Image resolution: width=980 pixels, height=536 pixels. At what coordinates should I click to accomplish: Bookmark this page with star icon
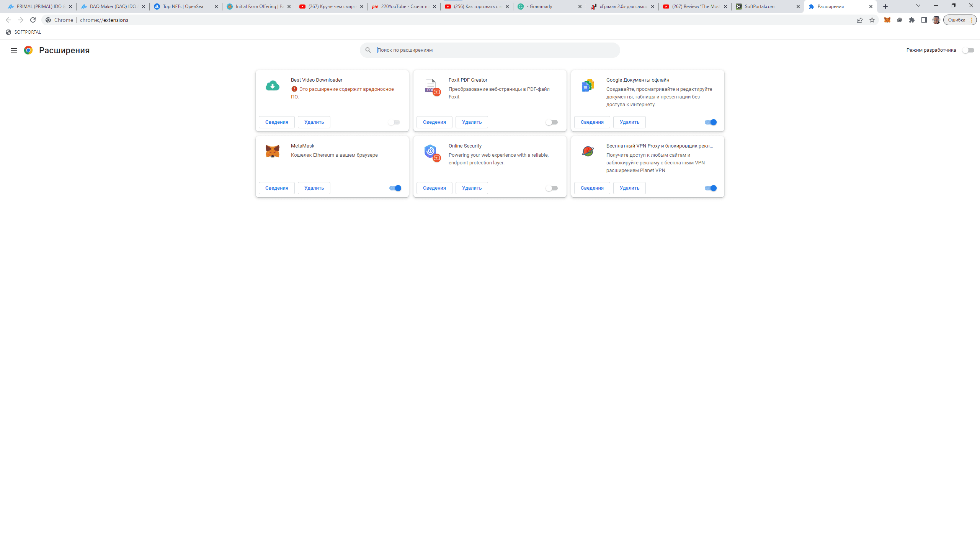(x=872, y=20)
